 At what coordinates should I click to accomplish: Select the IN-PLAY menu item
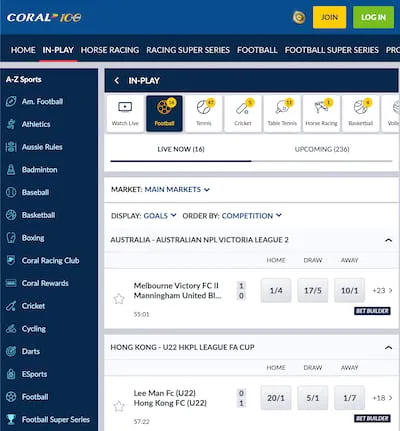click(58, 50)
